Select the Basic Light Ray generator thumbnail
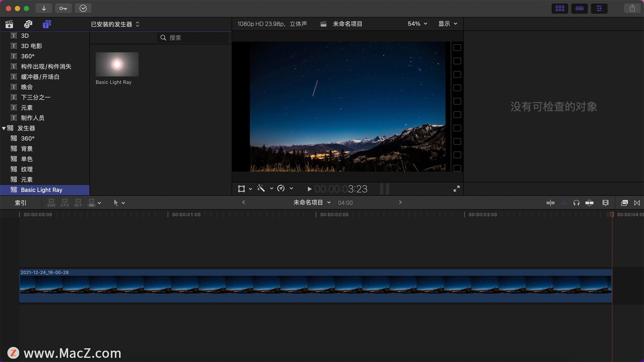The image size is (644, 362). coord(117,64)
